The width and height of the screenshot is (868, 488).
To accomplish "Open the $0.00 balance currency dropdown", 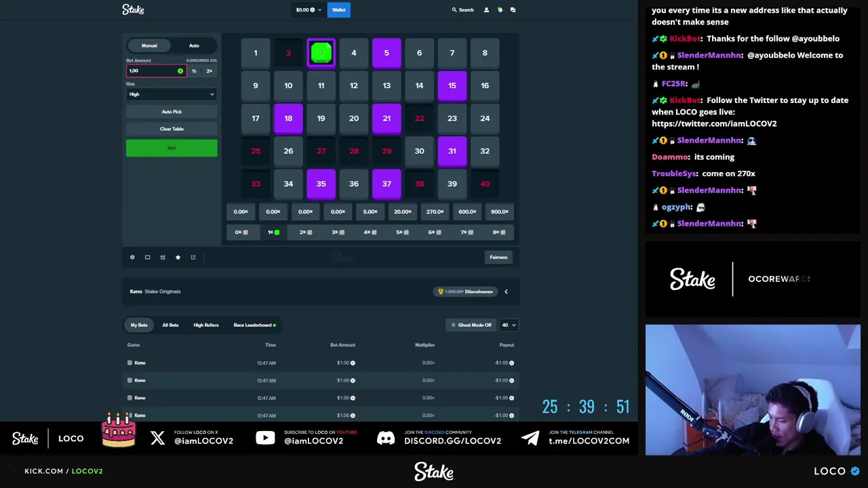I will tap(309, 10).
